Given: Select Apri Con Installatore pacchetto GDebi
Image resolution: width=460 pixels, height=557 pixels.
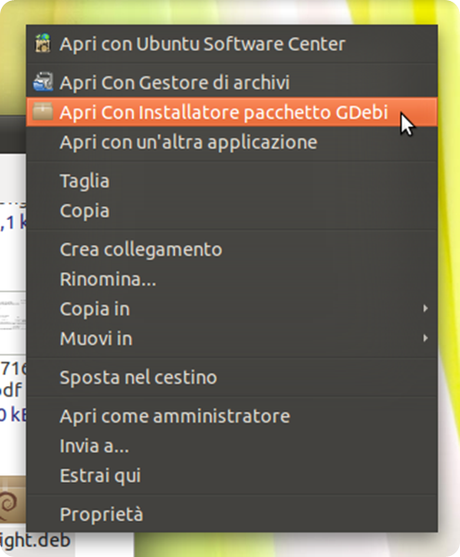Looking at the screenshot, I should coord(232,112).
